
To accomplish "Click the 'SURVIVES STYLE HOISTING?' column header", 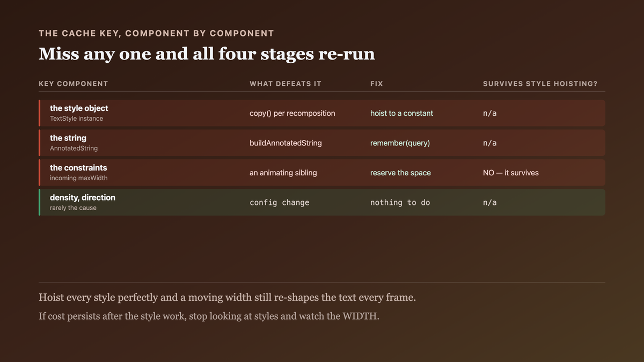I will (x=540, y=84).
